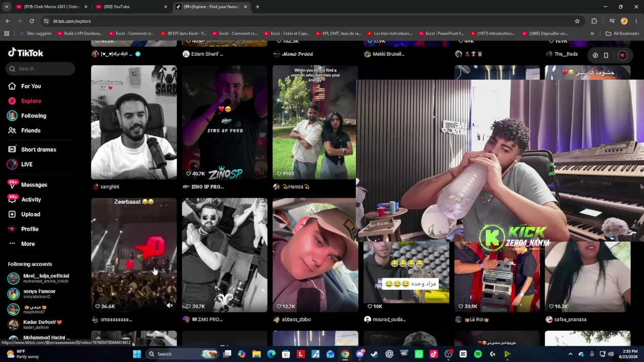Play the sarrghini video thumbnail
Viewport: 644px width, 362px height.
(134, 122)
